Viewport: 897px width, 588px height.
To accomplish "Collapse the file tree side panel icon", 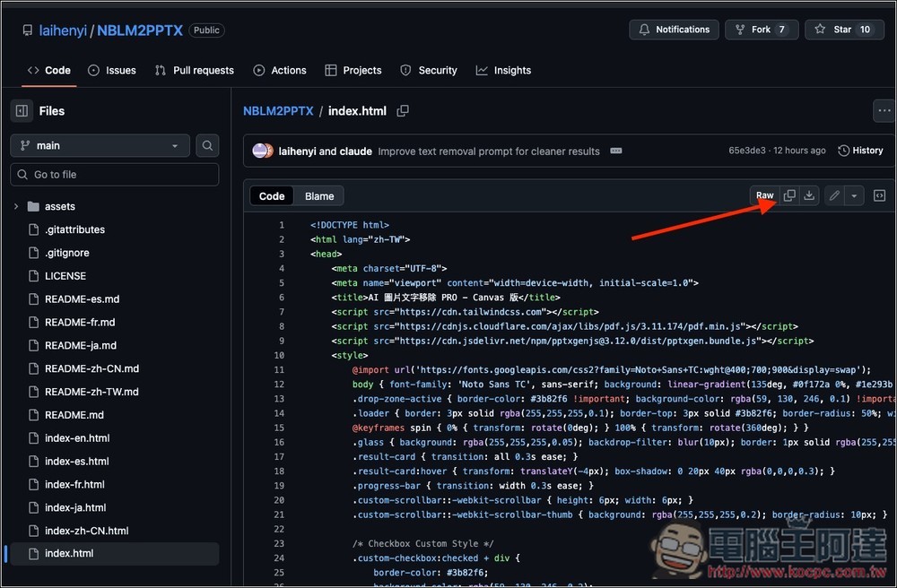I will pyautogui.click(x=22, y=111).
